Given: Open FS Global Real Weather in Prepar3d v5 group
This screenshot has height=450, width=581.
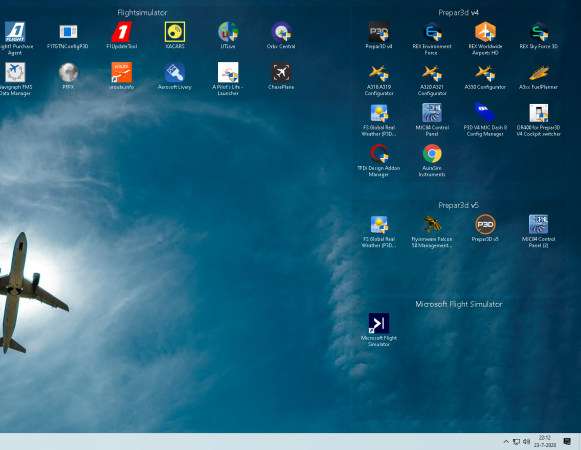Looking at the screenshot, I should click(379, 225).
